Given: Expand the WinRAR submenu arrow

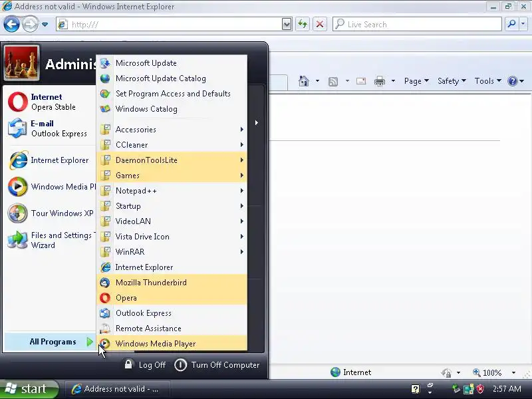Looking at the screenshot, I should [x=242, y=252].
